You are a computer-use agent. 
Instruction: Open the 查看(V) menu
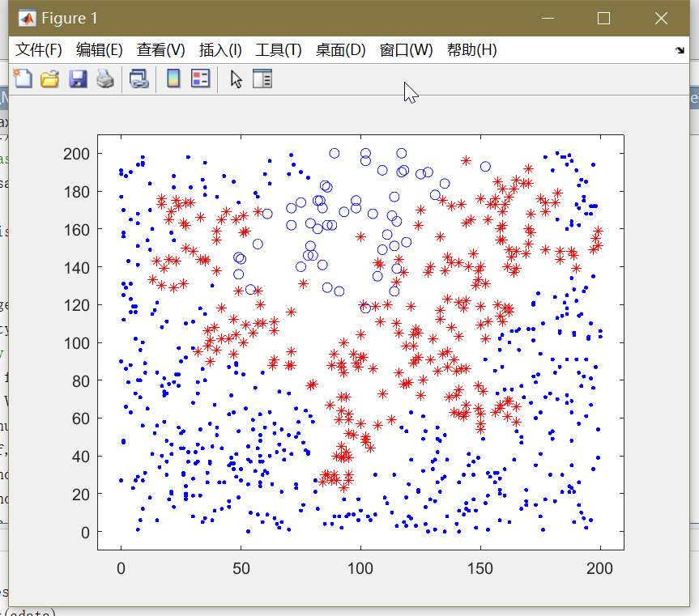click(161, 50)
